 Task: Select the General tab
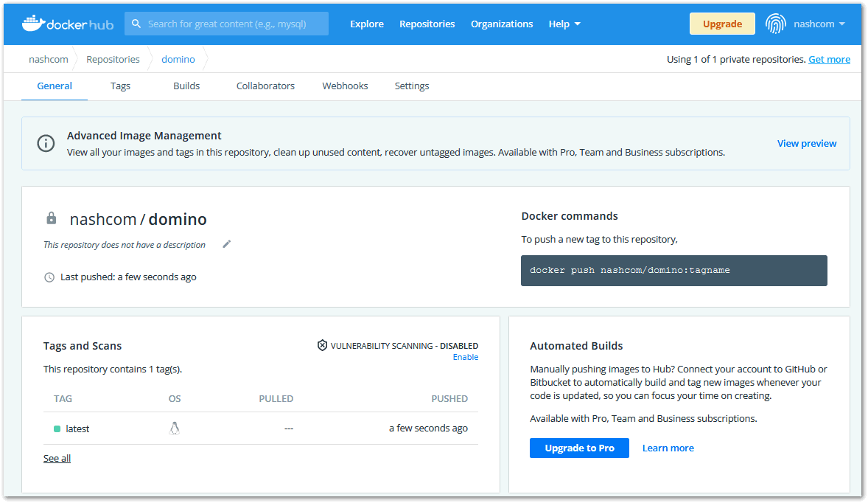tap(55, 86)
